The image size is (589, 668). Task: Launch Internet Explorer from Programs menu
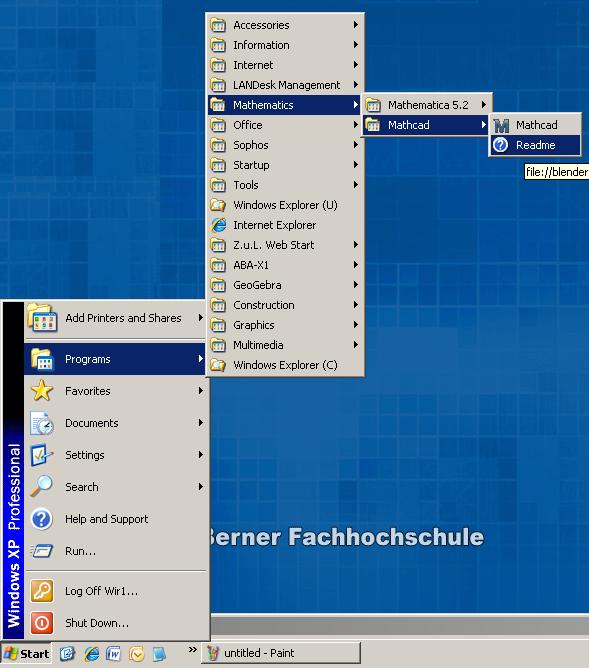point(285,225)
